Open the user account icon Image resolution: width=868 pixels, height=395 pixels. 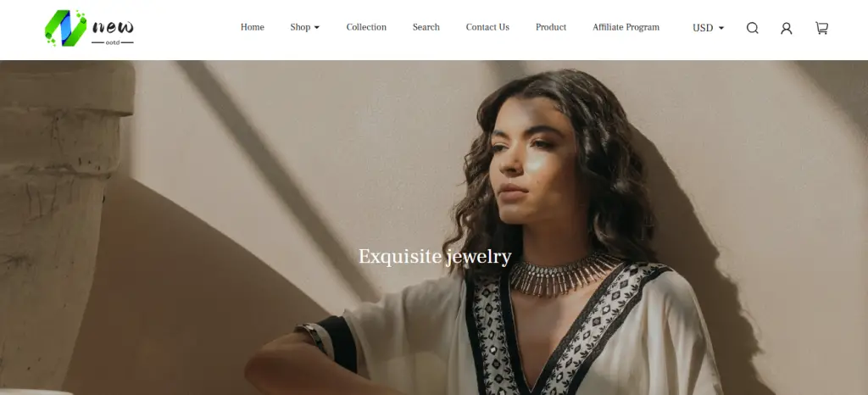click(786, 28)
